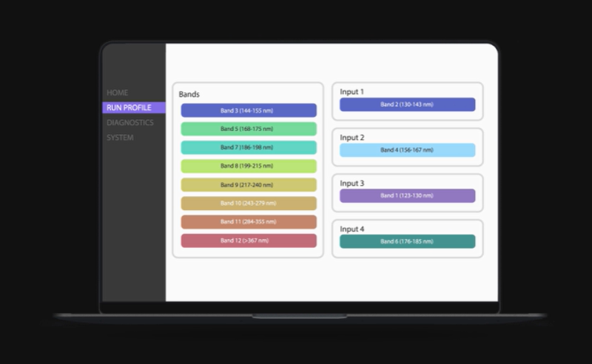Select Band 4 in Input 2
This screenshot has width=592, height=364.
coord(407,150)
